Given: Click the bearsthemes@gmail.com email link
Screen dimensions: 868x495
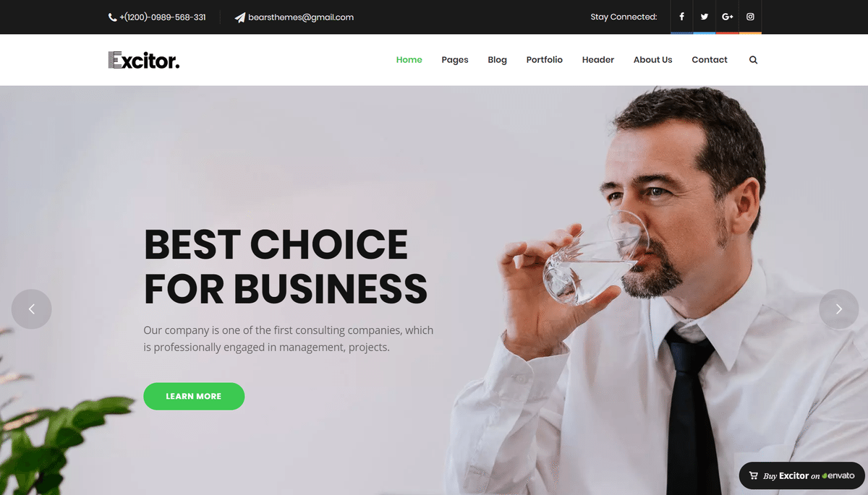Looking at the screenshot, I should pos(301,17).
